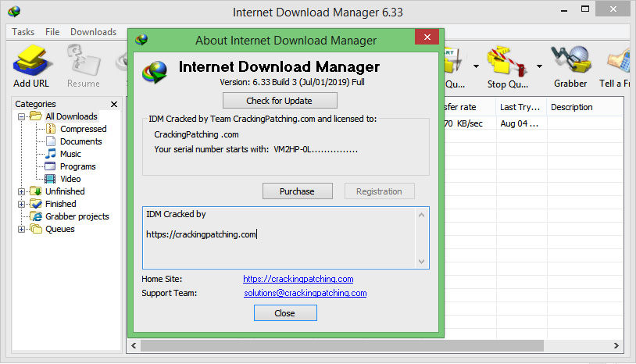Collapse the All Downloads tree node
The height and width of the screenshot is (364, 636).
pyautogui.click(x=22, y=116)
